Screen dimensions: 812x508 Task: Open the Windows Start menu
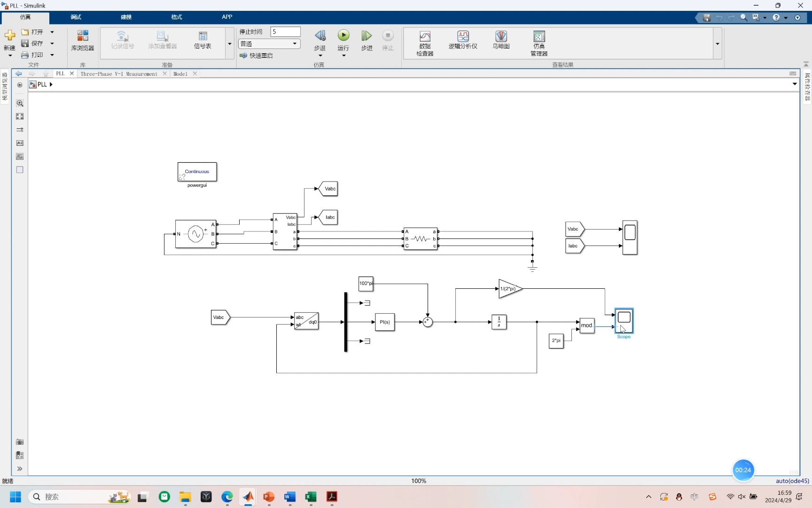(15, 497)
